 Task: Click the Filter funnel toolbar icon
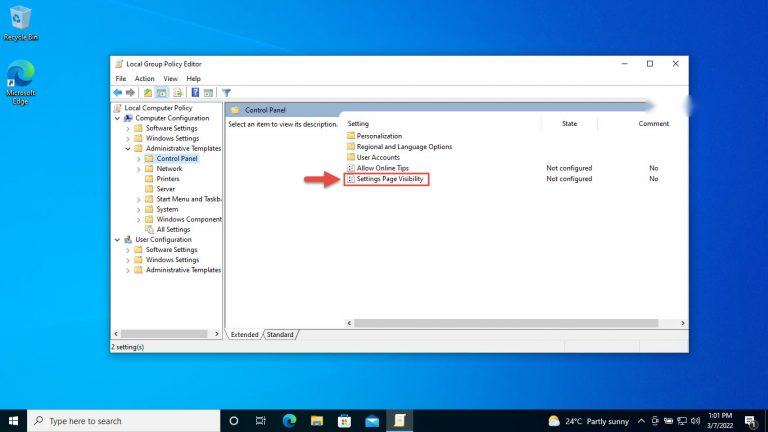[226, 93]
